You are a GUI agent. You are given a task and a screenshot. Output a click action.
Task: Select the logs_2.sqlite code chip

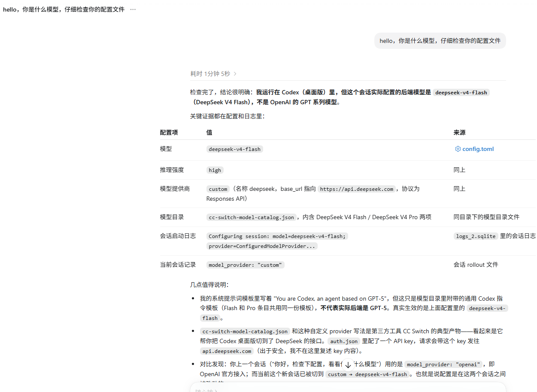pyautogui.click(x=476, y=236)
